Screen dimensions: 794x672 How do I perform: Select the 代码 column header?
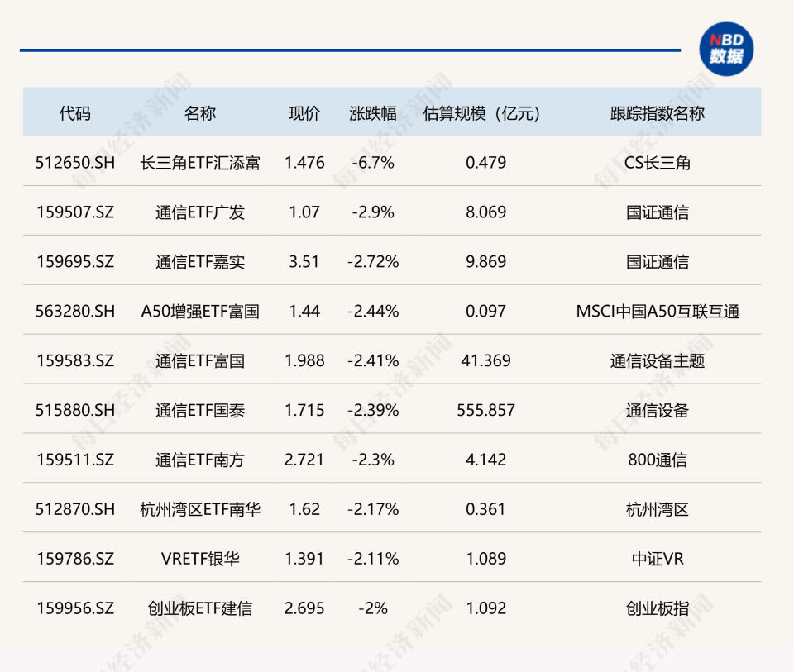pyautogui.click(x=75, y=113)
